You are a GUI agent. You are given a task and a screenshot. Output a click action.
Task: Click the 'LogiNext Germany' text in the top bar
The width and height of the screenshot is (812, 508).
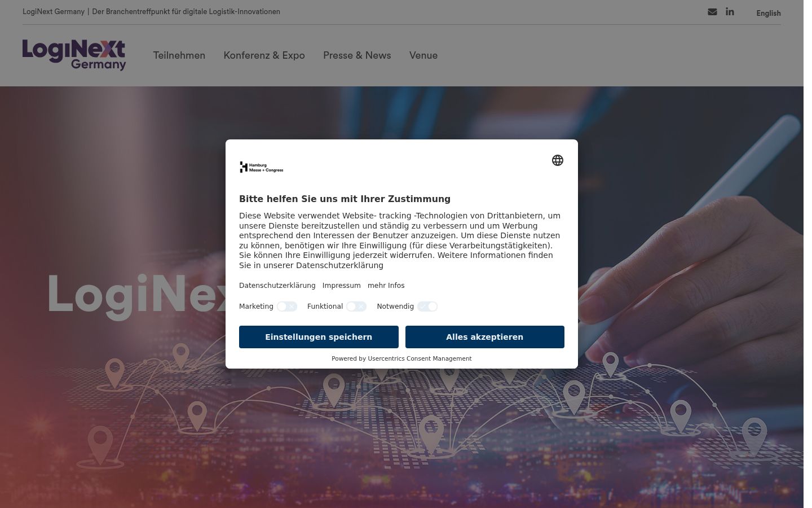[x=54, y=11]
